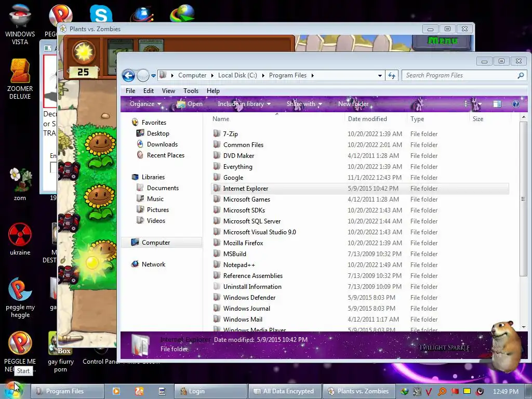Collect the falling sun in Plants vs. Zombies
This screenshot has height=399, width=532.
(x=92, y=262)
